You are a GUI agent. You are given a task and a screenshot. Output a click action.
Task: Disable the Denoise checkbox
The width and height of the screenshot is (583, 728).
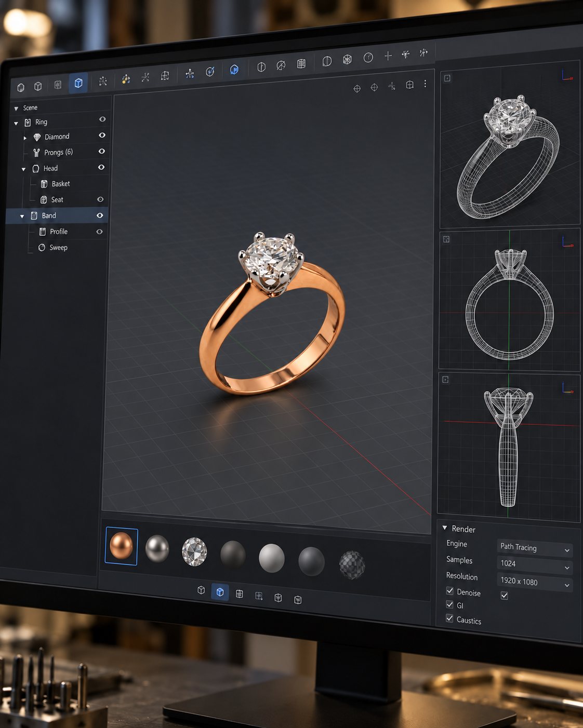[450, 591]
